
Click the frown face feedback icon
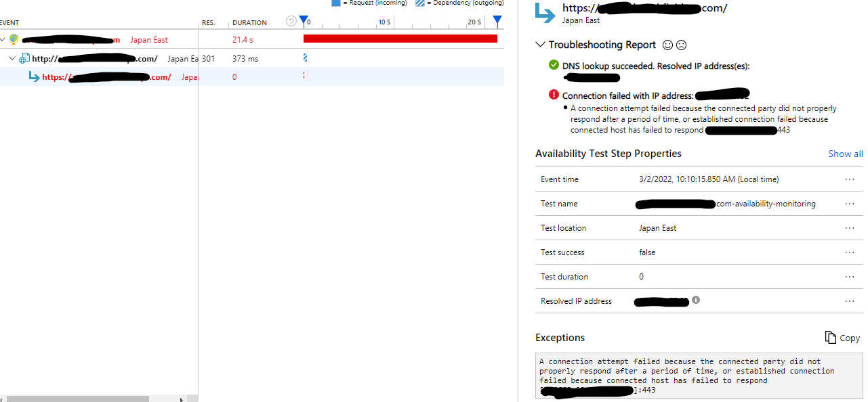point(682,45)
